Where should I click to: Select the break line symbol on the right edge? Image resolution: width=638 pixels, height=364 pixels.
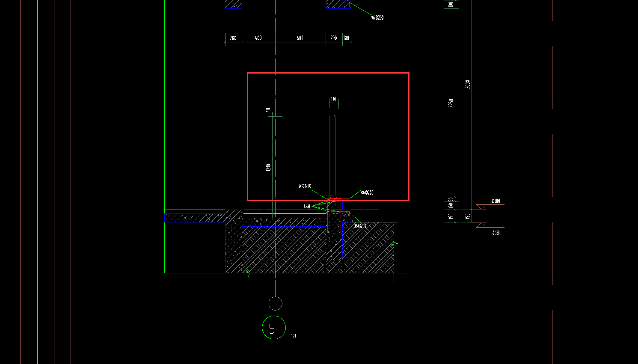pyautogui.click(x=394, y=245)
